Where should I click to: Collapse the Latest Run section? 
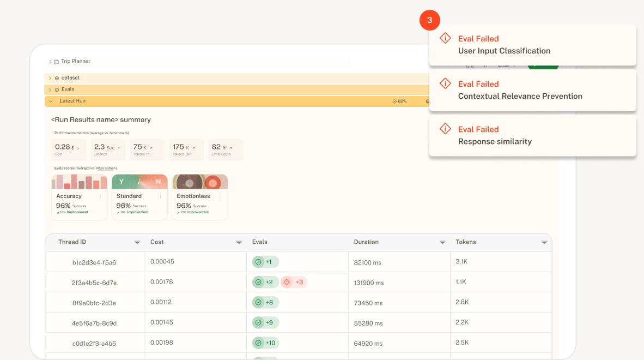point(50,101)
